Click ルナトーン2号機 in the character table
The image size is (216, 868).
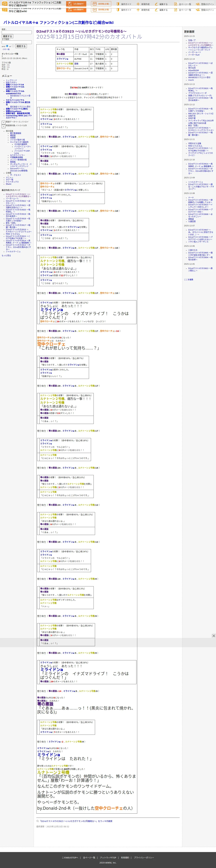64,64
